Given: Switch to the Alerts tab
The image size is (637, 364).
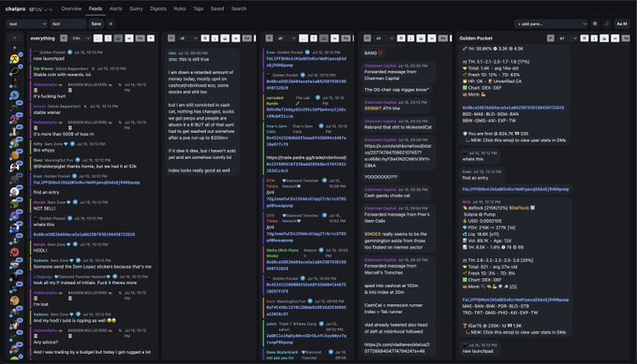Looking at the screenshot, I should pos(116,8).
